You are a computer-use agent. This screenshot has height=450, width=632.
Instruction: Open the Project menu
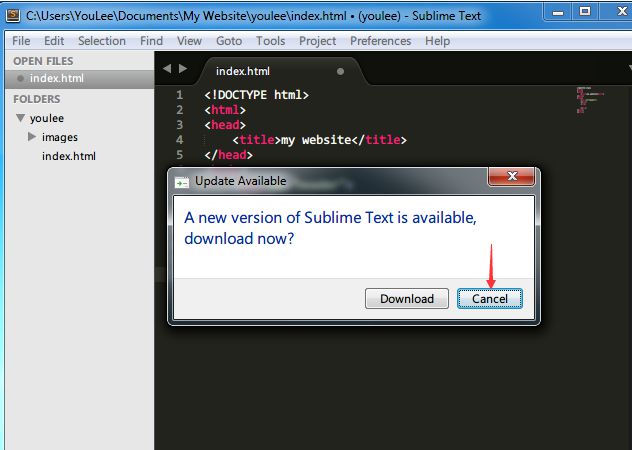[x=317, y=41]
